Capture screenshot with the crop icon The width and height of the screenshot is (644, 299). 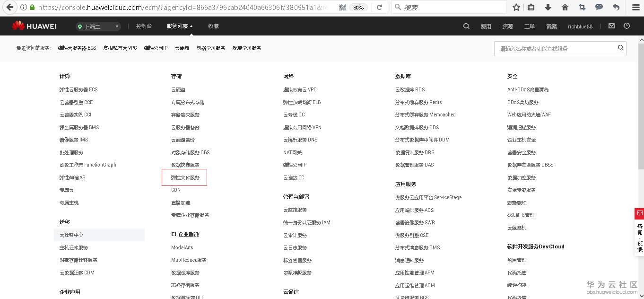582,7
